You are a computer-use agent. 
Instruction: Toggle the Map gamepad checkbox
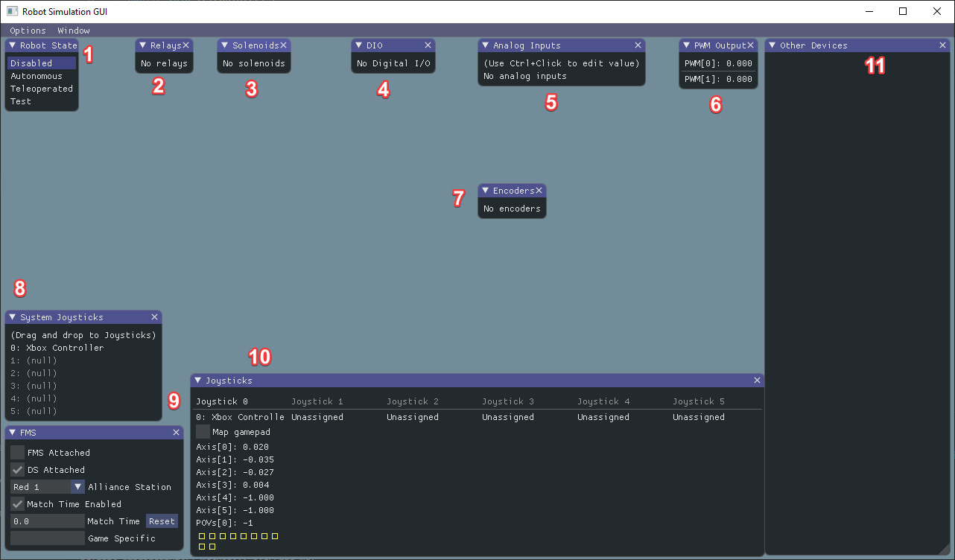point(202,431)
